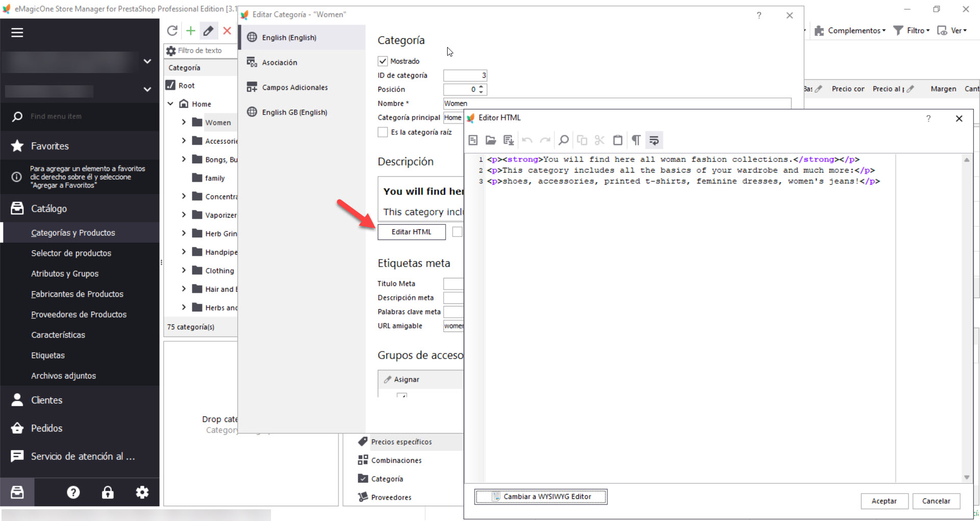
Task: Open the Clientes section
Action: click(x=80, y=400)
